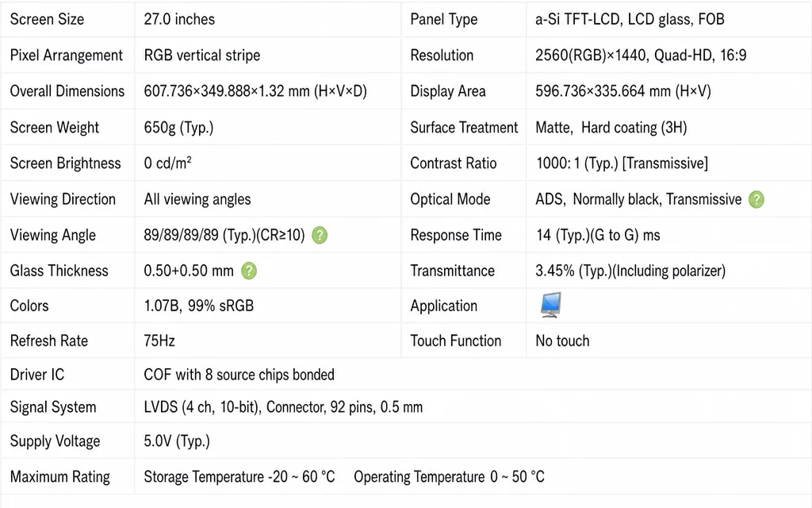
Task: Select the '5.0V (Typ.)' supply voltage
Action: [x=177, y=441]
